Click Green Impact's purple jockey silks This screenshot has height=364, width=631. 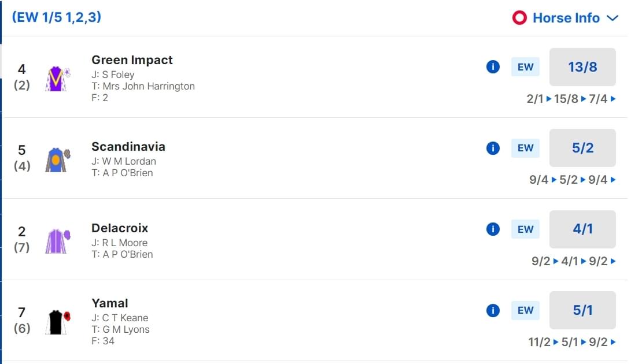click(57, 79)
